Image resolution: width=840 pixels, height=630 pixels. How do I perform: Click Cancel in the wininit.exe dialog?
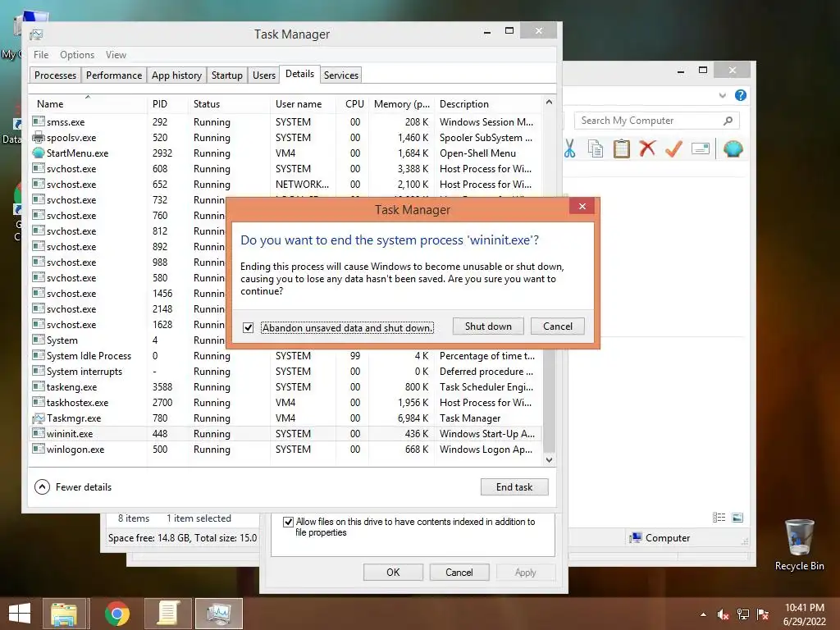pyautogui.click(x=558, y=326)
